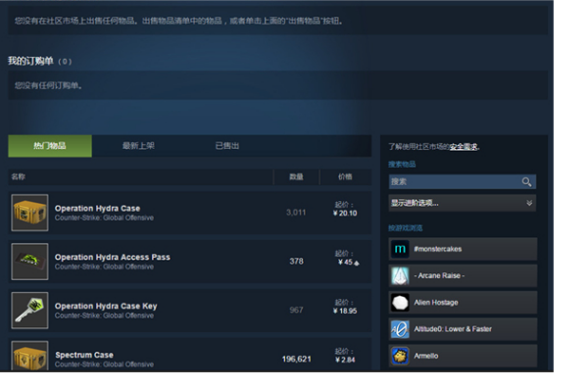Sort by the 名称 name column header
Viewport: 588px width, 389px height.
(x=19, y=176)
